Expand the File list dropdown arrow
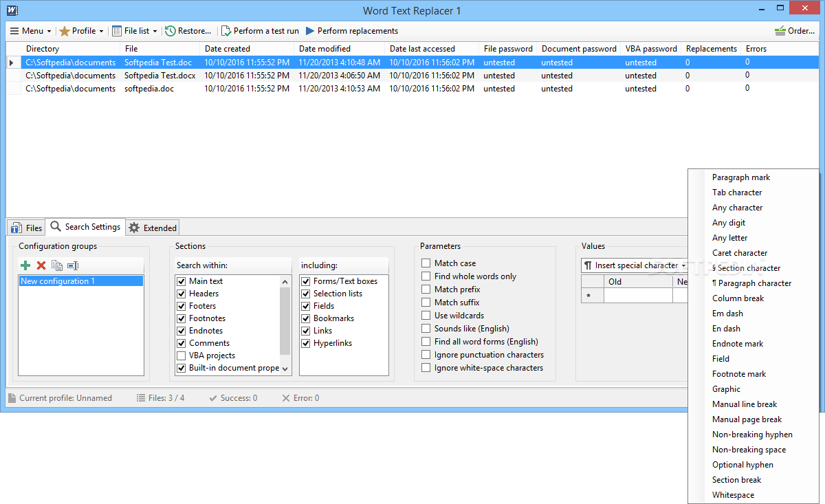This screenshot has width=825, height=504. pos(155,31)
